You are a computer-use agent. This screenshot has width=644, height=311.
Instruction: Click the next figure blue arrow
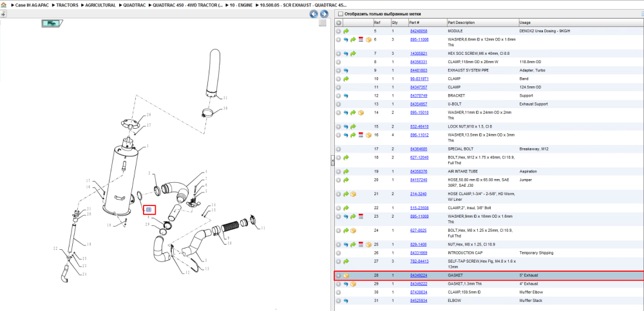pos(324,14)
